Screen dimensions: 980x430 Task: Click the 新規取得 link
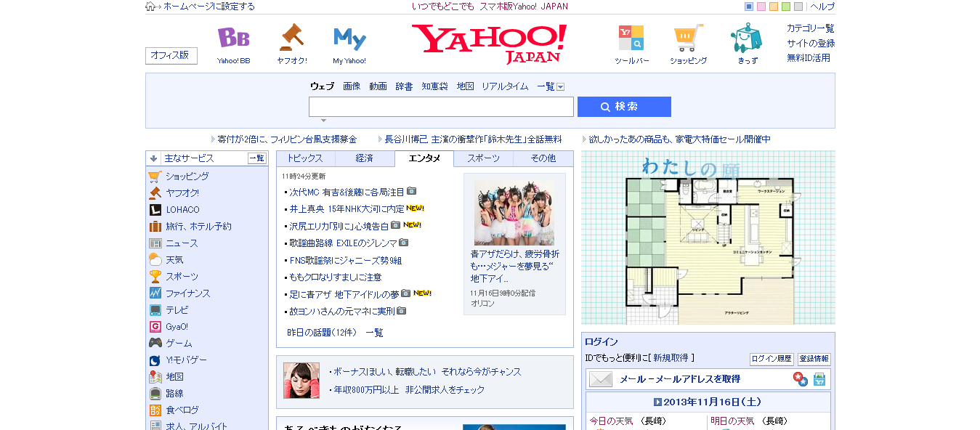(671, 358)
